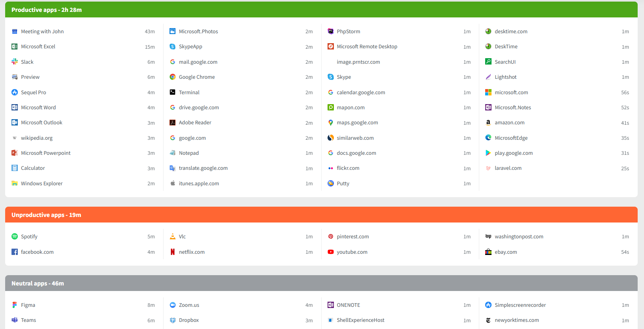Click the Google Chrome icon
Viewport: 644px width, 329px height.
(173, 77)
